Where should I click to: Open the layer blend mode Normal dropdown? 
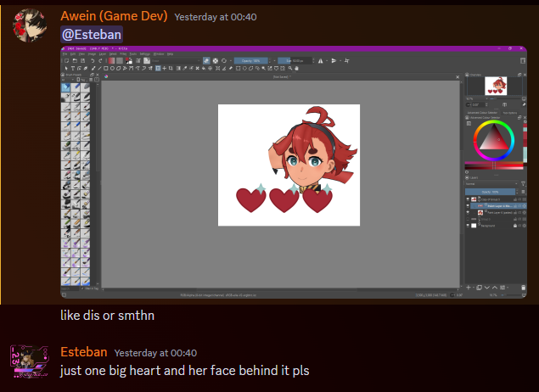coord(492,184)
